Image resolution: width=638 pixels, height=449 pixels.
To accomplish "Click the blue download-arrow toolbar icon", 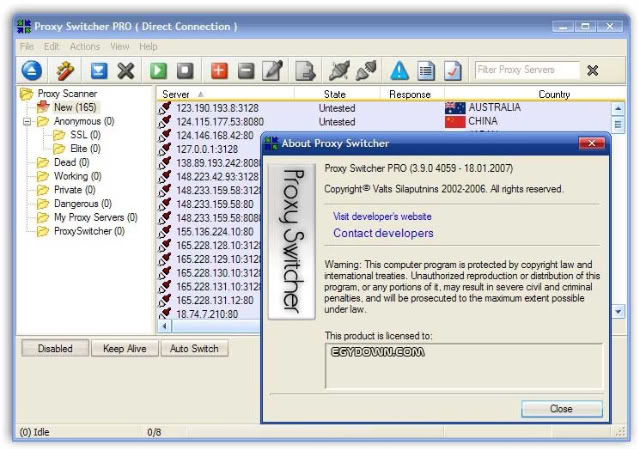I will [99, 70].
